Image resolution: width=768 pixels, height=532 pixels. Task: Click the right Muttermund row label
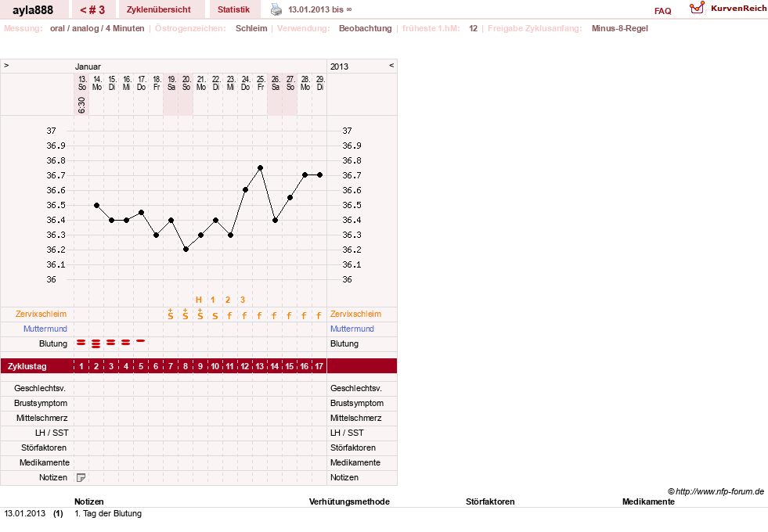tap(352, 329)
